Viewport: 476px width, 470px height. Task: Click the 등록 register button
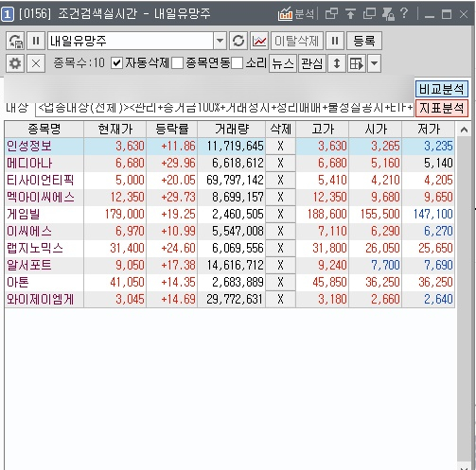[x=364, y=41]
